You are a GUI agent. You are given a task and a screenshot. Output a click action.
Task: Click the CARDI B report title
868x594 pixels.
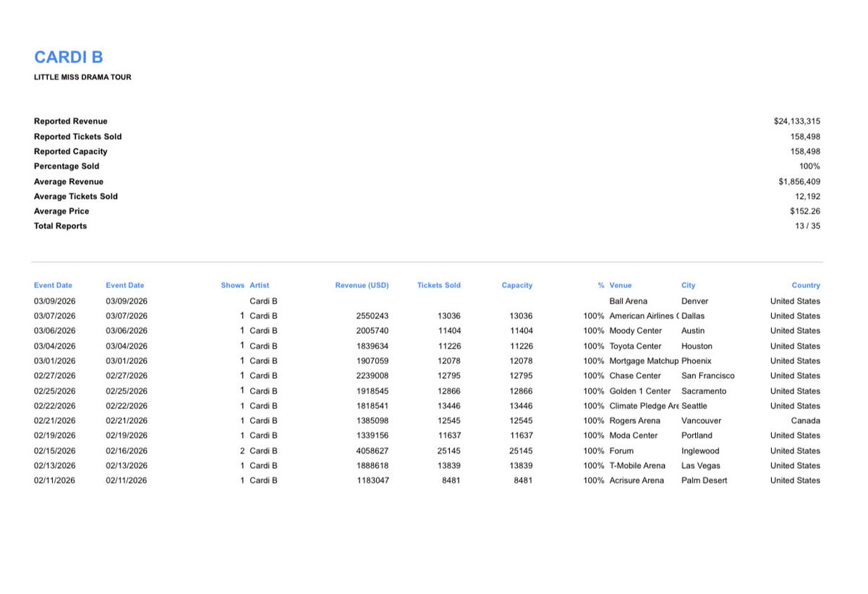(69, 57)
